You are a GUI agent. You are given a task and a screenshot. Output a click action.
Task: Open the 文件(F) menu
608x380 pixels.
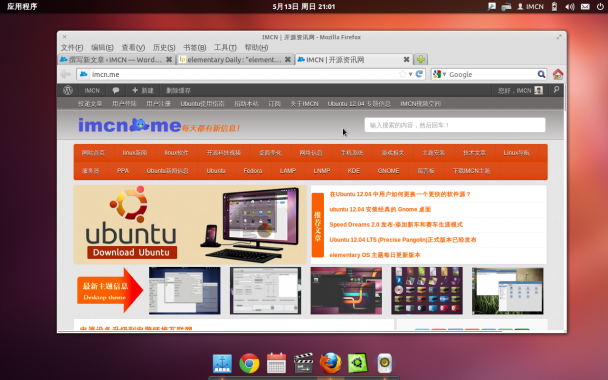click(x=72, y=47)
